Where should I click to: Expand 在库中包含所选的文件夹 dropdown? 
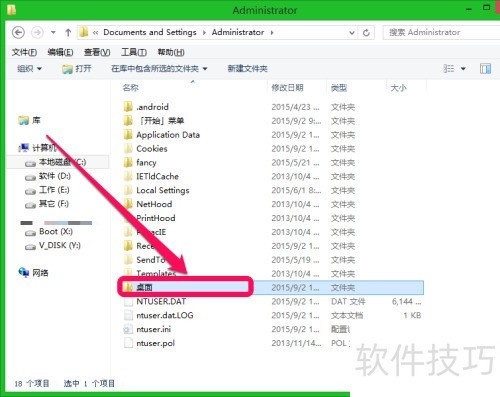click(159, 69)
